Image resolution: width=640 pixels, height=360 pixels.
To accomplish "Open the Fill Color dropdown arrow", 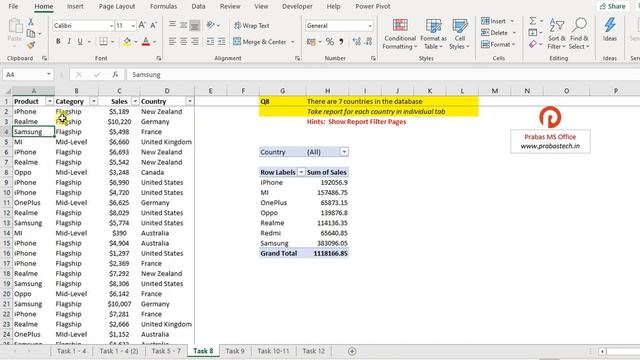I will 136,42.
